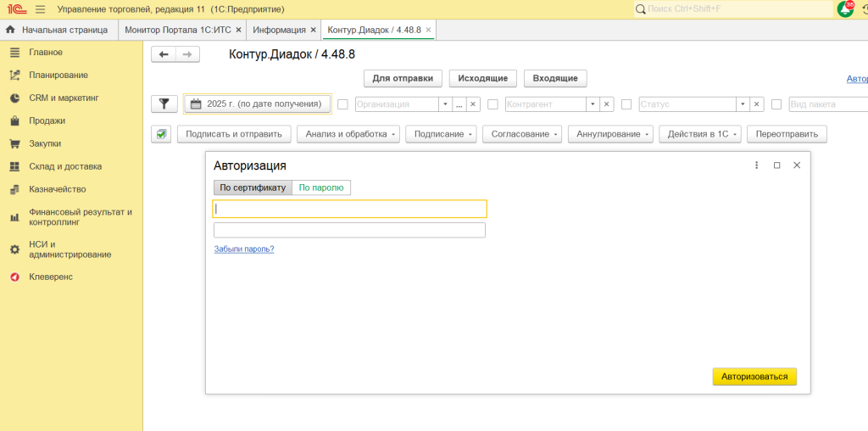The height and width of the screenshot is (431, 868).
Task: Click the НСИ и администрирование gear icon
Action: coord(15,249)
